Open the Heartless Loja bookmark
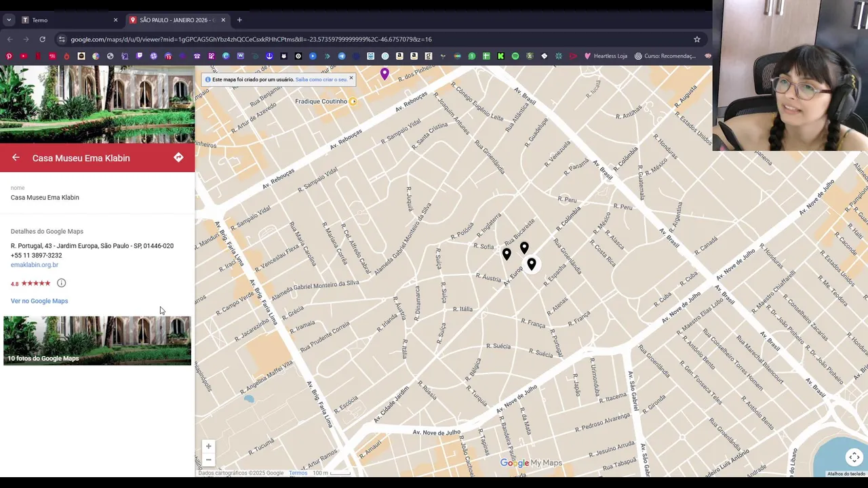 point(605,56)
